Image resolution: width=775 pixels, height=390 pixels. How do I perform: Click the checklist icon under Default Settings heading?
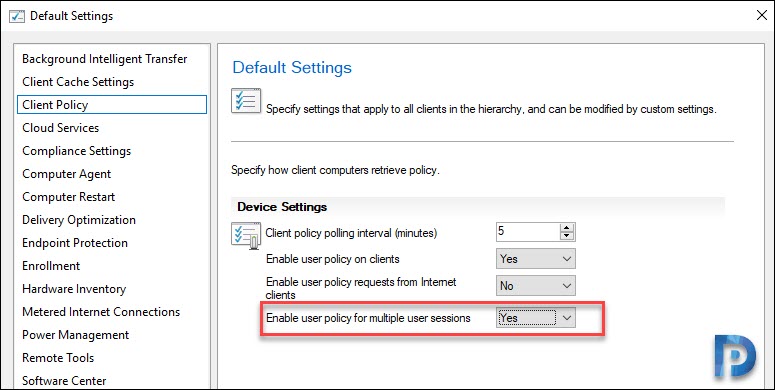click(246, 101)
